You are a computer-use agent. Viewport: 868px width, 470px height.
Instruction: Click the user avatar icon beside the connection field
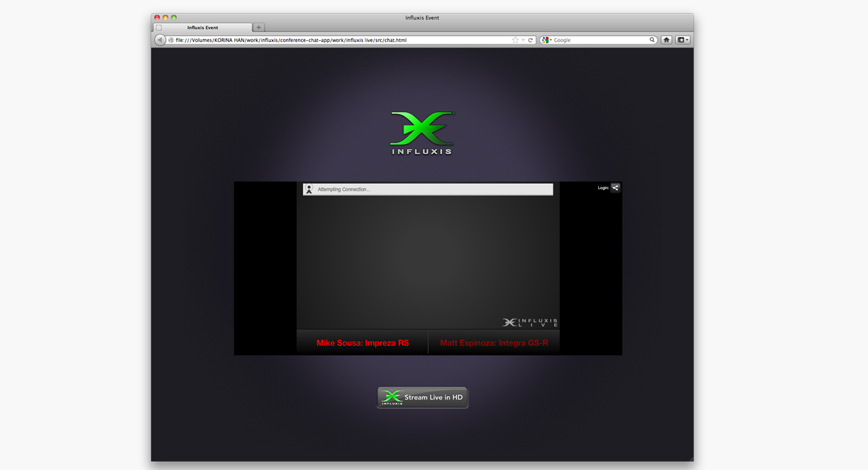pos(309,189)
